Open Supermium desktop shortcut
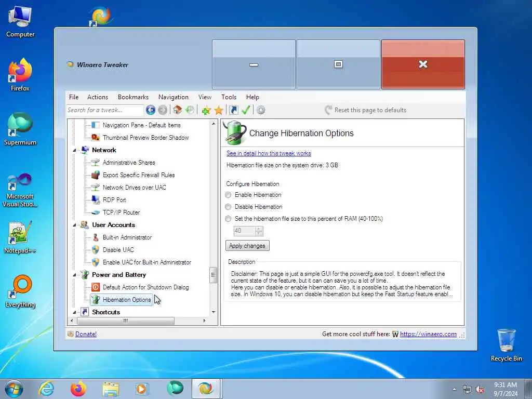 point(20,129)
